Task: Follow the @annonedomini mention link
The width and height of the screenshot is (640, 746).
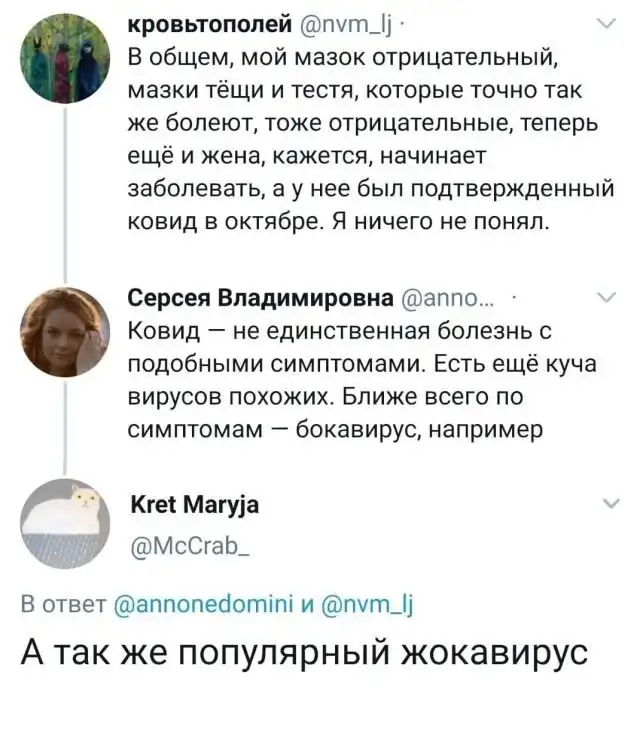Action: tap(203, 602)
